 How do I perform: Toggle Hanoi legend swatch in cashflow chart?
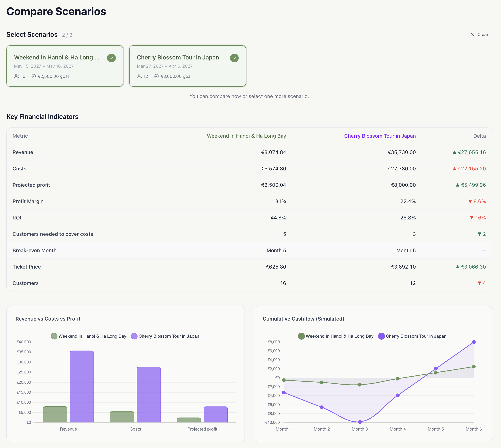[x=301, y=336]
